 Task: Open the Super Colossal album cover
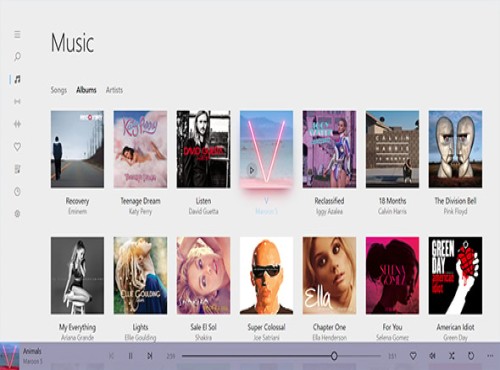tap(266, 276)
